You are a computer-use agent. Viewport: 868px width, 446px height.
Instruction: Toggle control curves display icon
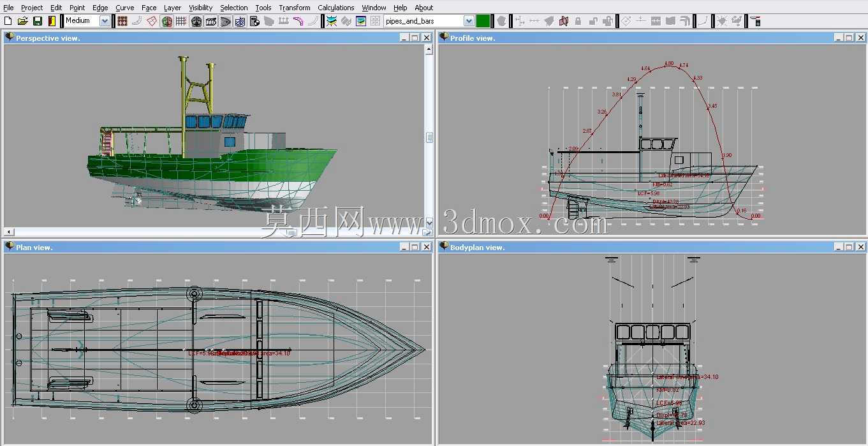(137, 21)
